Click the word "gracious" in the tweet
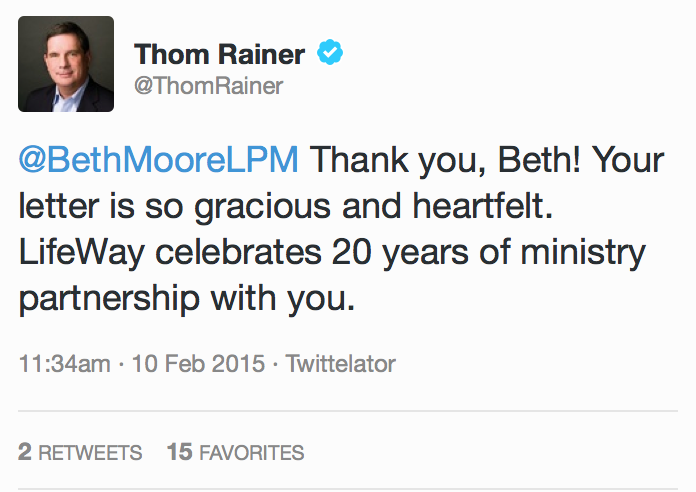The height and width of the screenshot is (492, 696). click(x=263, y=207)
